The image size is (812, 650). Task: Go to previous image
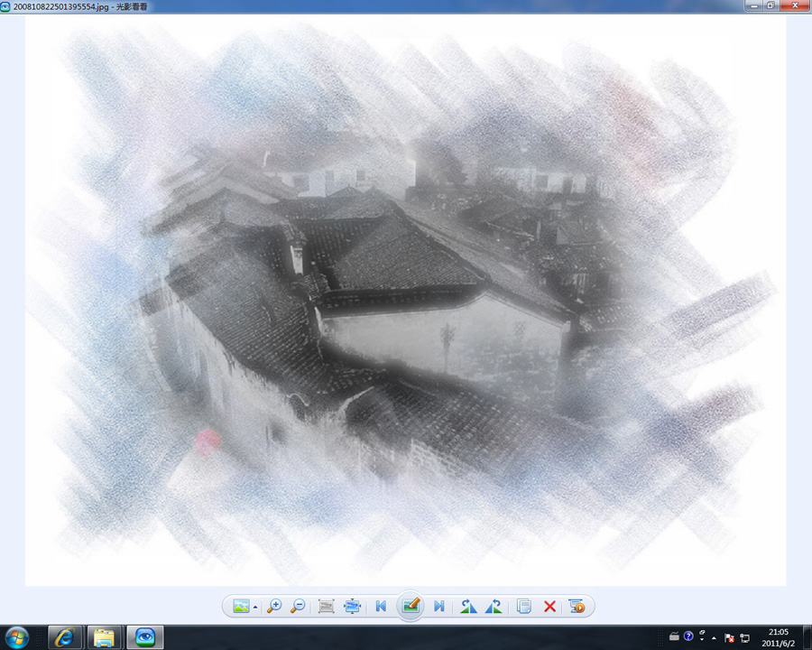coord(381,607)
